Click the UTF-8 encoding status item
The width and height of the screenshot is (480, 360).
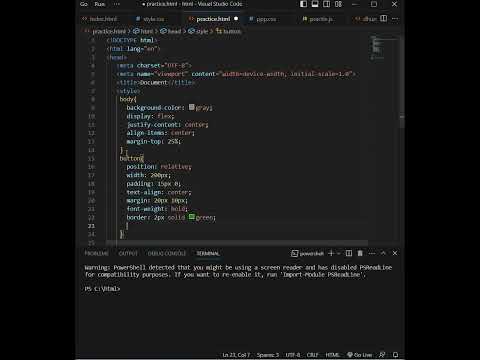293,355
